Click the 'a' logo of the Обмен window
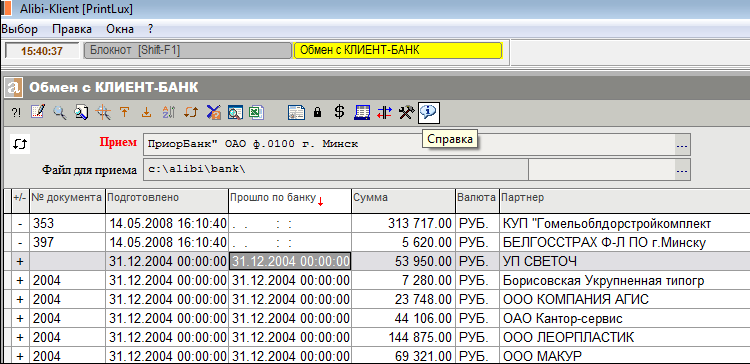 15,88
